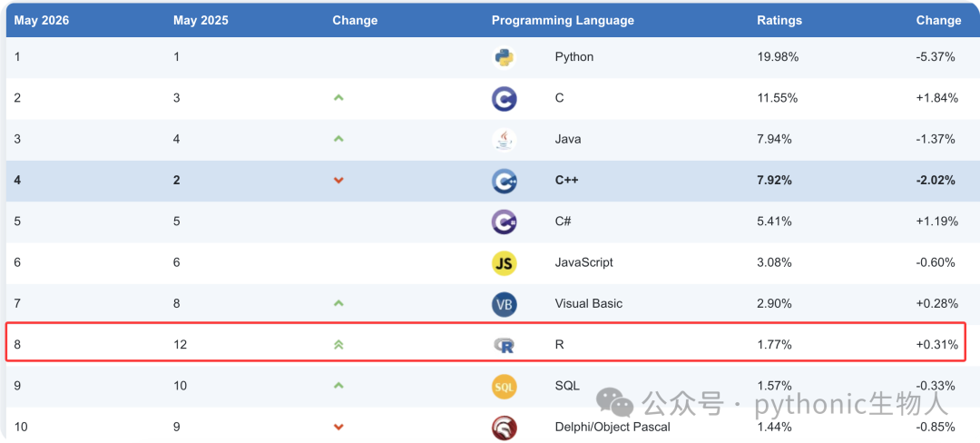980x443 pixels.
Task: Click the -1.37% change value
Action: 936,139
